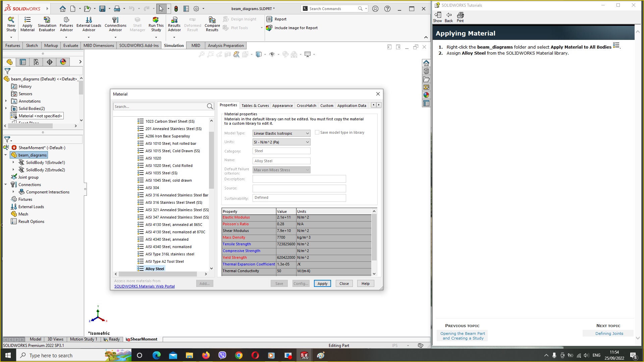Expand SolidBody 1(Extrude1) node

coord(13,163)
